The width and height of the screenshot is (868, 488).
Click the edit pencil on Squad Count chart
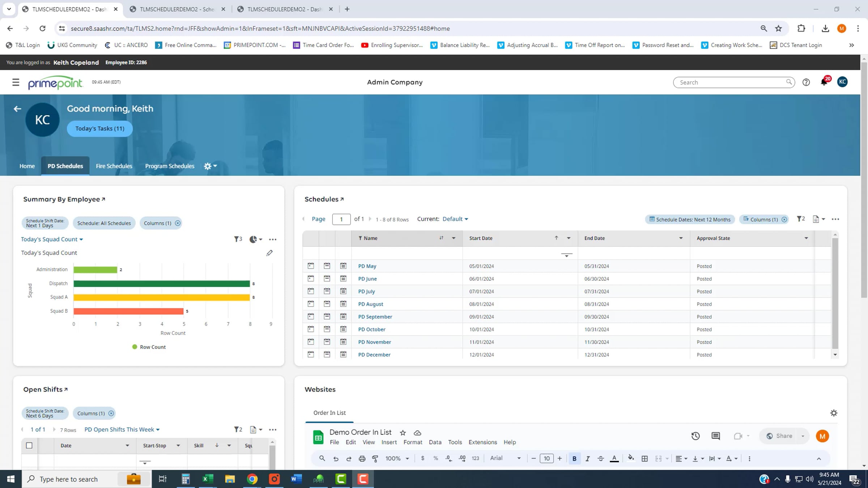coord(269,253)
